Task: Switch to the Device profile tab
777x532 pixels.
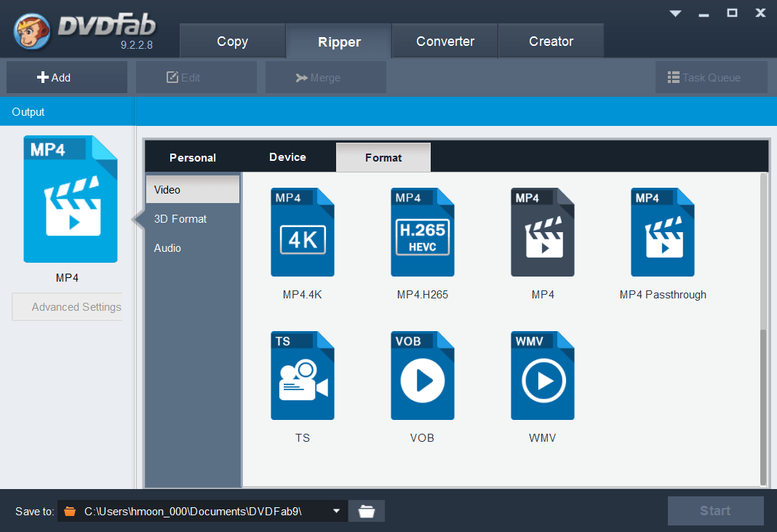Action: click(x=287, y=157)
